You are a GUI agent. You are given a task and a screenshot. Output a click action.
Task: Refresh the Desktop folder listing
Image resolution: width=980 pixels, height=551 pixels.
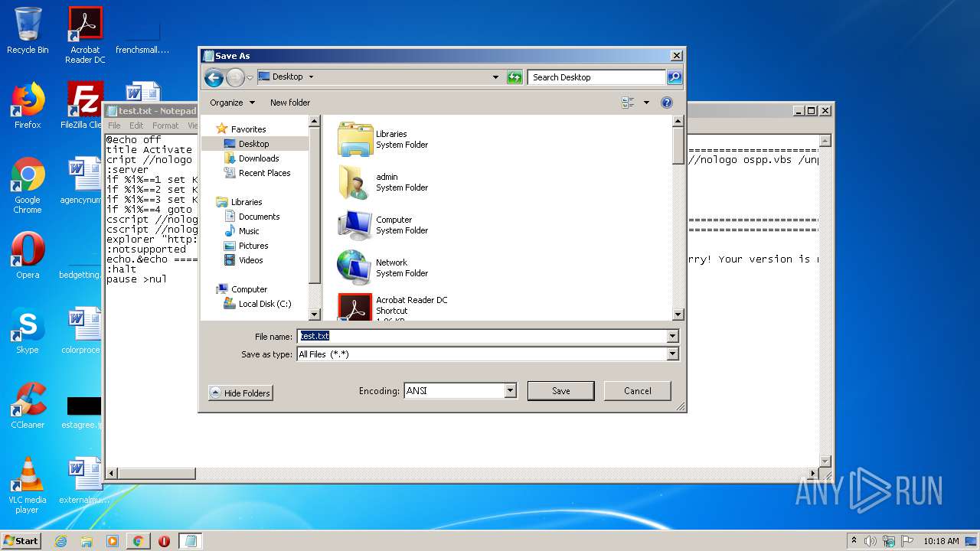pos(514,77)
